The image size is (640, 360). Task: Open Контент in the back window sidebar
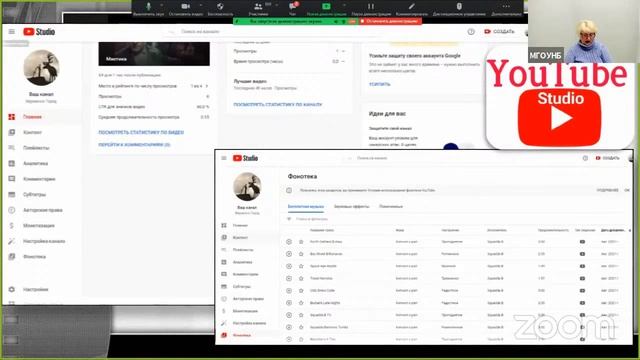[x=33, y=132]
